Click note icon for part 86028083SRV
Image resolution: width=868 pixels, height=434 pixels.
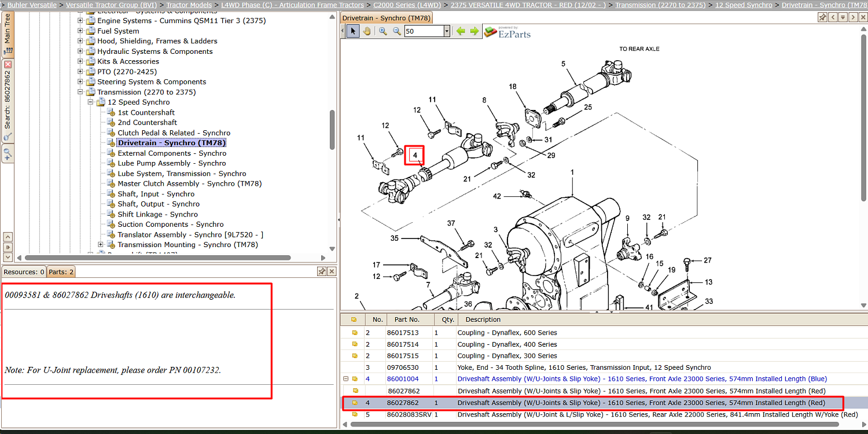(x=355, y=414)
